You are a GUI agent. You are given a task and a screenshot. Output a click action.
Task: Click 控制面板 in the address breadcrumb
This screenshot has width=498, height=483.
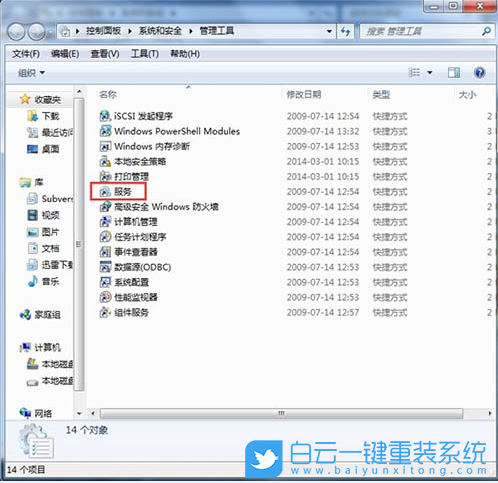click(103, 31)
